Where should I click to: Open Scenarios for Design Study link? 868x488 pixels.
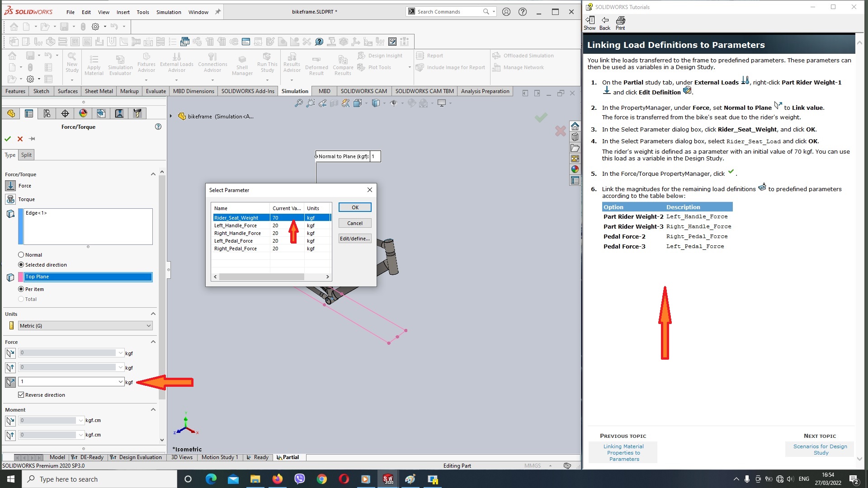(x=820, y=450)
